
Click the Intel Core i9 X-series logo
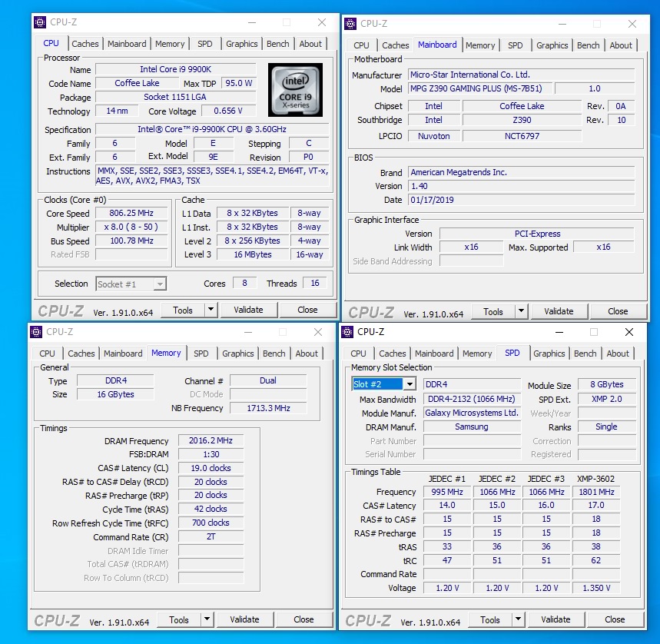click(295, 90)
